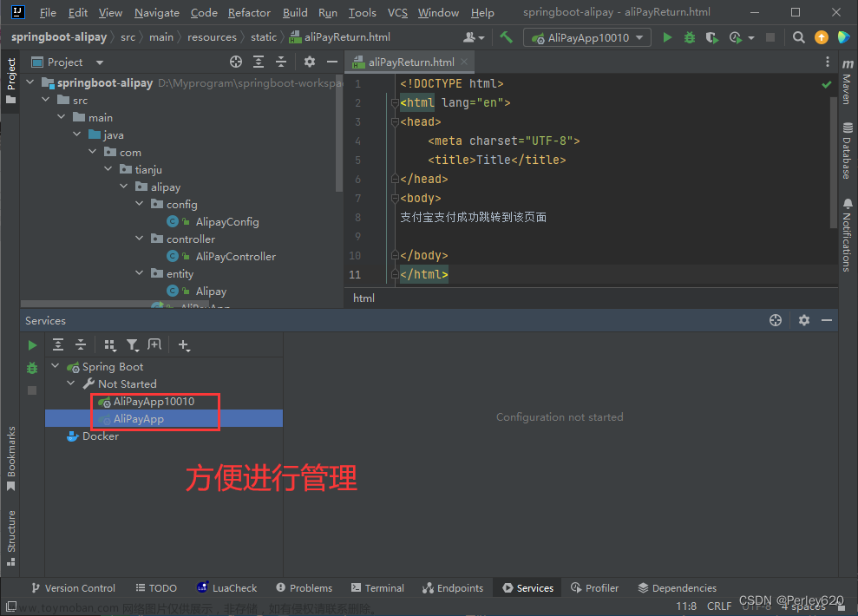Open the profiler run icon in top toolbar

[x=736, y=37]
